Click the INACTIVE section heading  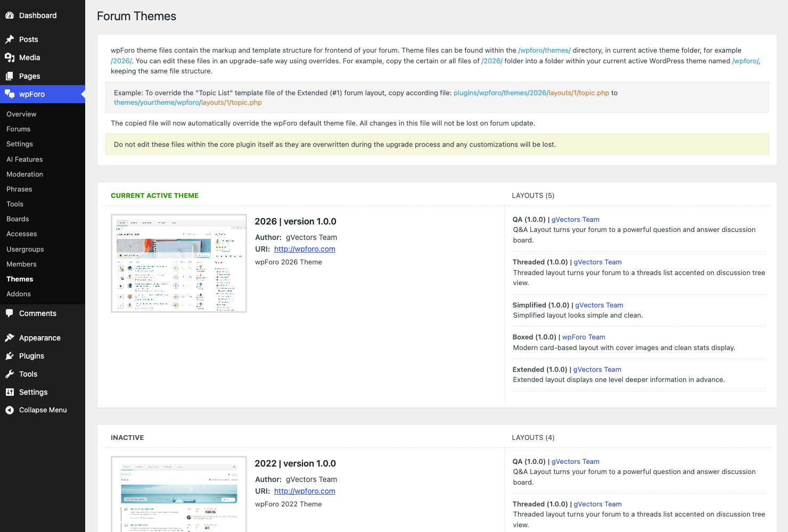click(127, 438)
